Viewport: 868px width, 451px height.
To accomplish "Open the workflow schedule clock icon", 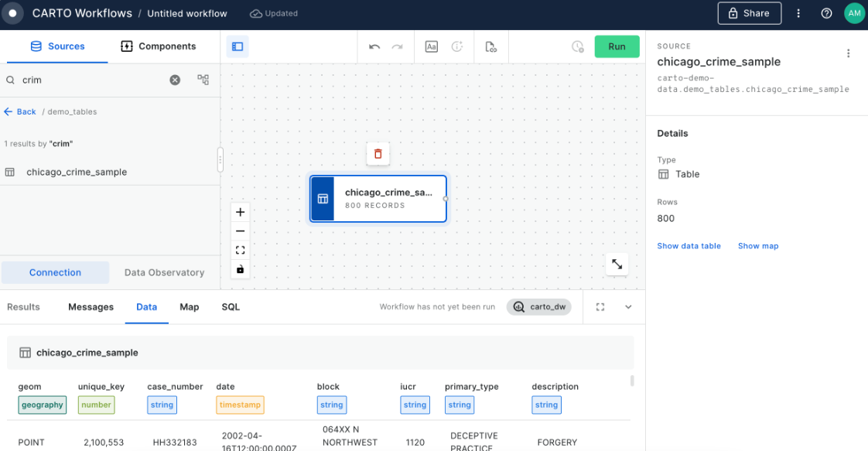I will point(577,46).
